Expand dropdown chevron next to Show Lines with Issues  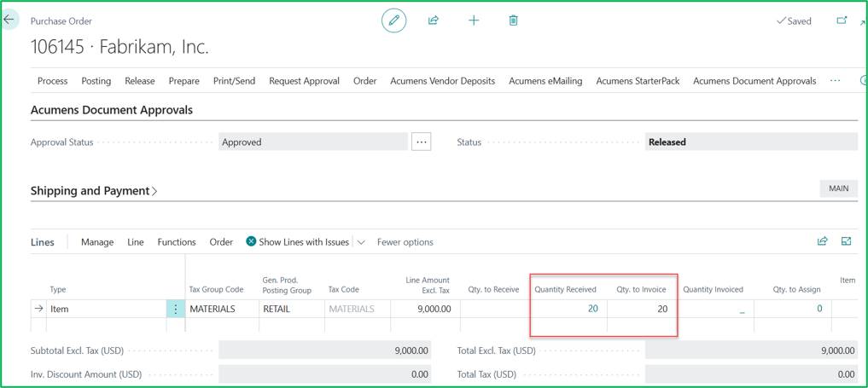(361, 242)
